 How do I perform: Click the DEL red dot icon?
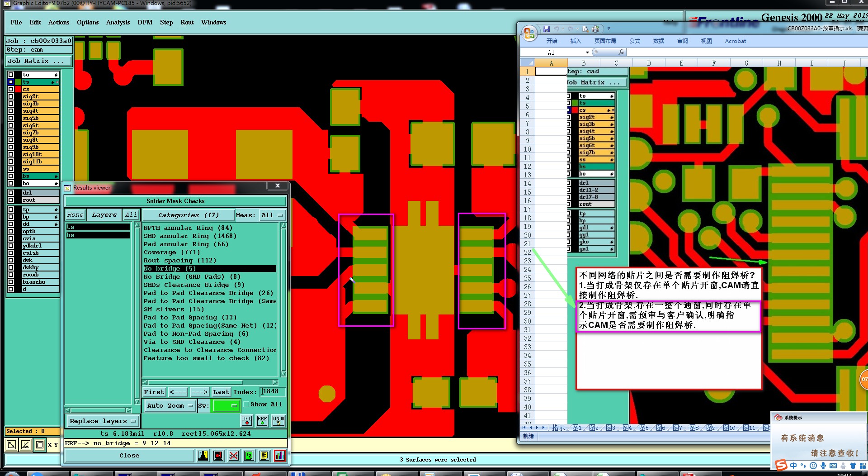click(x=247, y=421)
